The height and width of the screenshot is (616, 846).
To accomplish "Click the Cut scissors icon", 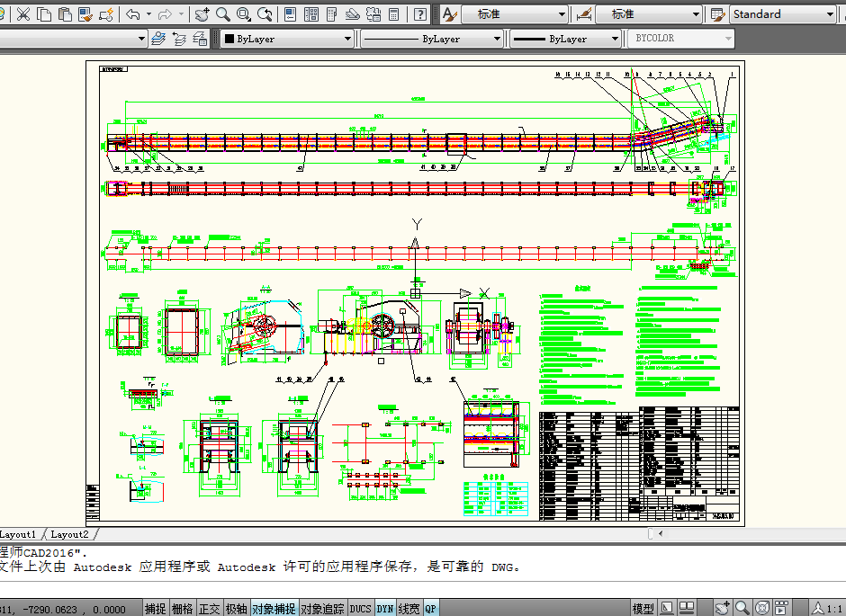I will click(x=23, y=14).
